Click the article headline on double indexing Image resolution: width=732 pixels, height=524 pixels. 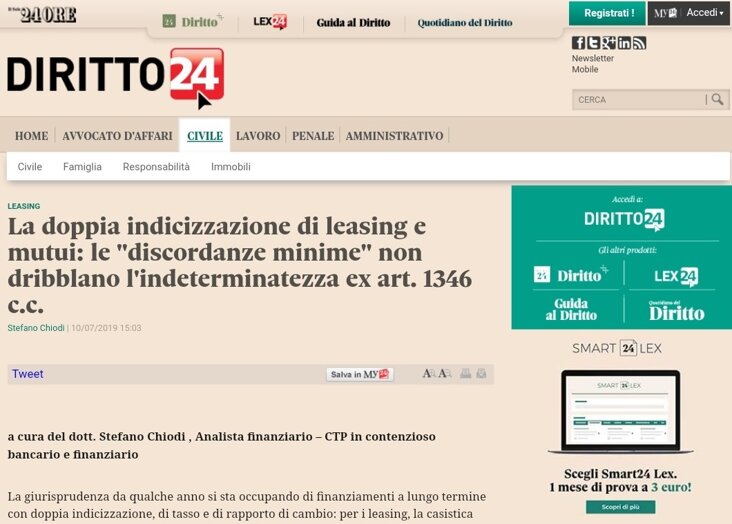(240, 265)
